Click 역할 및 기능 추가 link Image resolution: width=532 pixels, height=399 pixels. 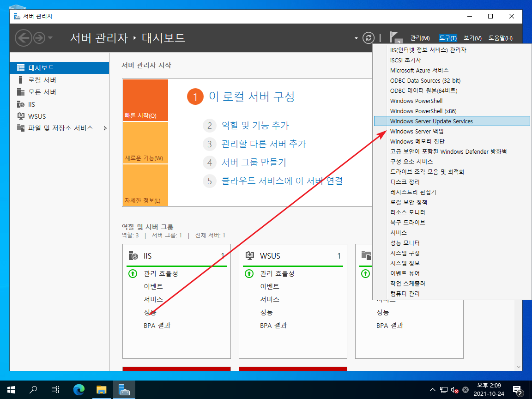click(x=255, y=126)
